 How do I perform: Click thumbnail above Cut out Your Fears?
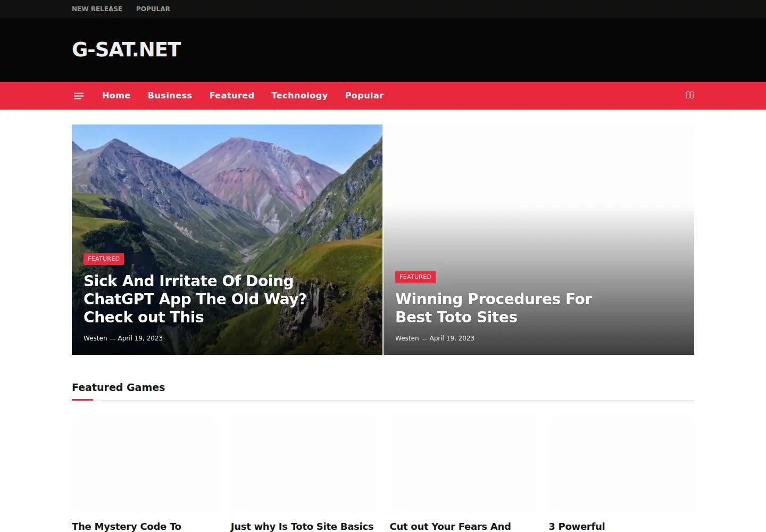(x=462, y=463)
